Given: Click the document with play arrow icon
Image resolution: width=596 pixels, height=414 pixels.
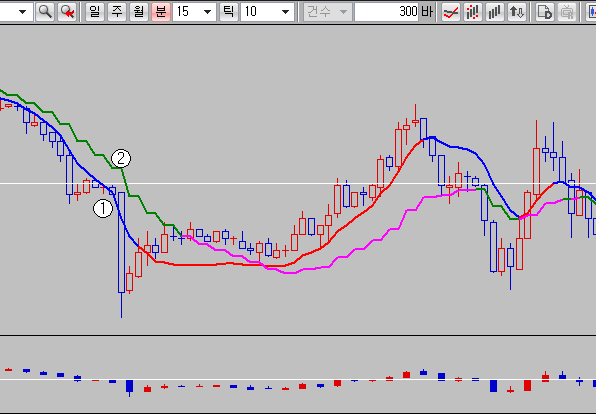Looking at the screenshot, I should [545, 12].
